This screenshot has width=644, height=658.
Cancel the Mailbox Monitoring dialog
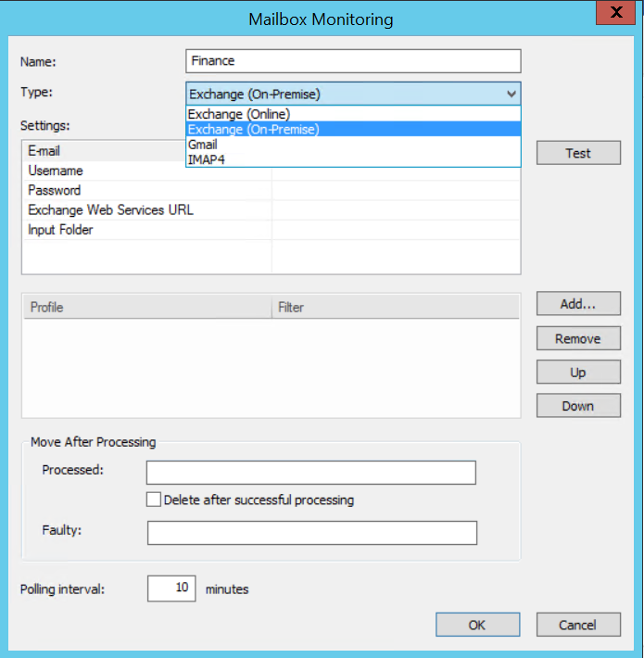point(578,625)
